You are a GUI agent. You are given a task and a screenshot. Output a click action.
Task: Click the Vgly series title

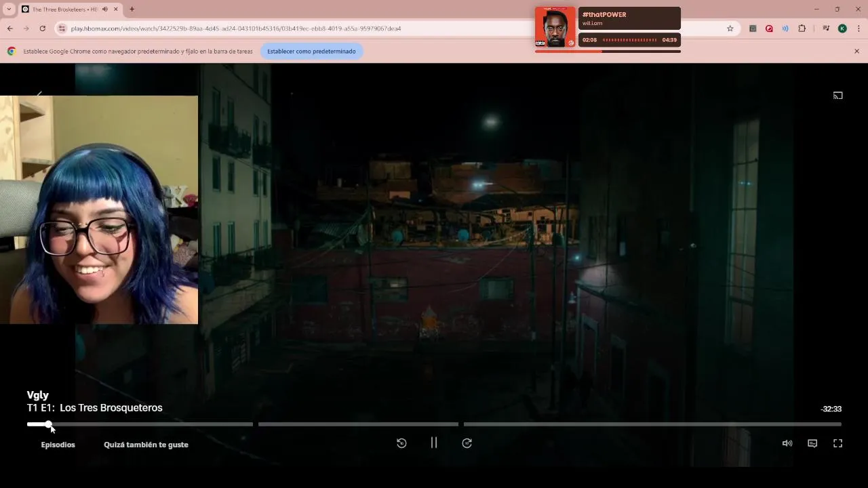pyautogui.click(x=38, y=395)
